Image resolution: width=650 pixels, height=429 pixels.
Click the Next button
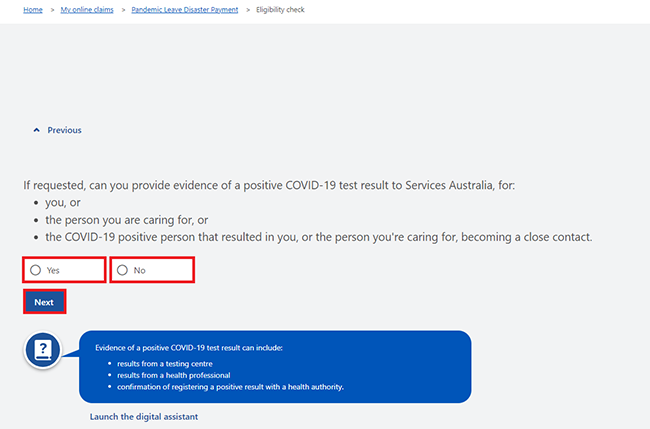tap(44, 301)
